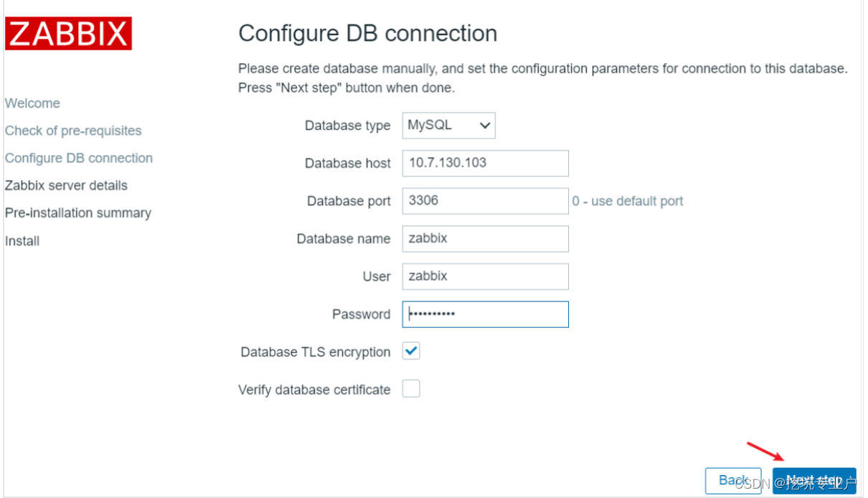
Task: Click the Database host field
Action: [485, 163]
